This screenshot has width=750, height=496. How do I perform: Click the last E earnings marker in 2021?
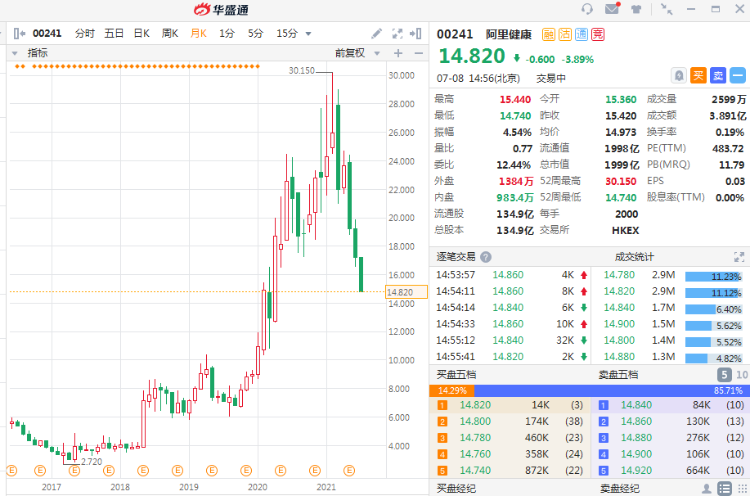pos(349,471)
